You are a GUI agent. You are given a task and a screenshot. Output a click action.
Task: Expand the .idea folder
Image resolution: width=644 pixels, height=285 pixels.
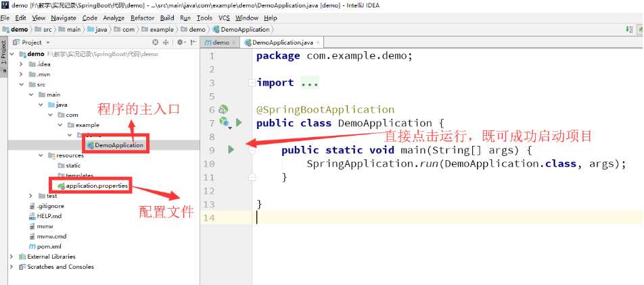[x=22, y=64]
